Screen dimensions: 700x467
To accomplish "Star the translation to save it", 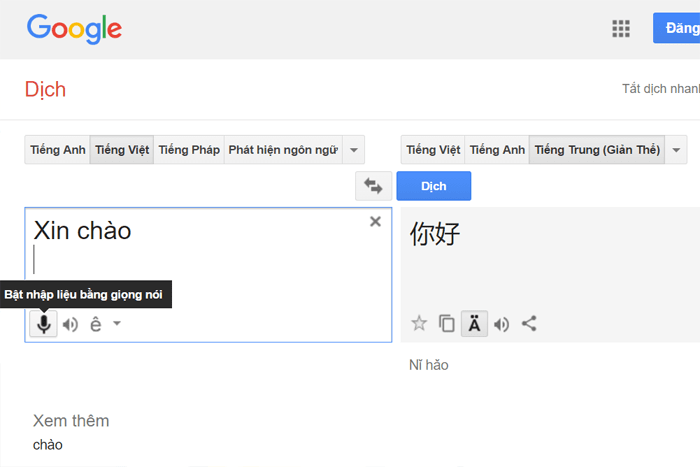I will [419, 323].
